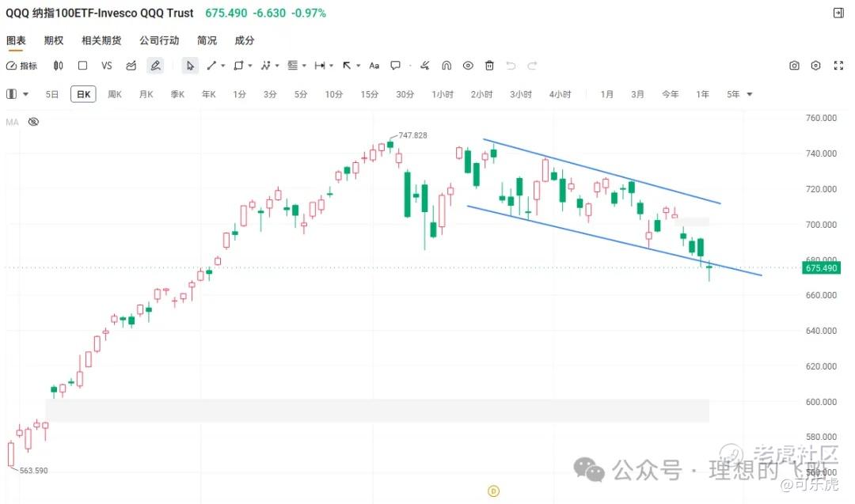Select the 1月 range
Viewport: 855px width, 504px height.
pyautogui.click(x=607, y=94)
